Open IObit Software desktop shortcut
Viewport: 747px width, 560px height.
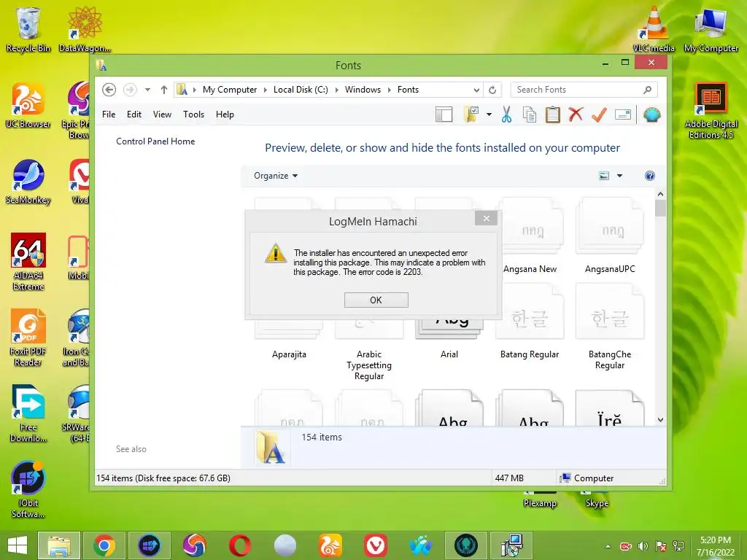click(x=28, y=489)
